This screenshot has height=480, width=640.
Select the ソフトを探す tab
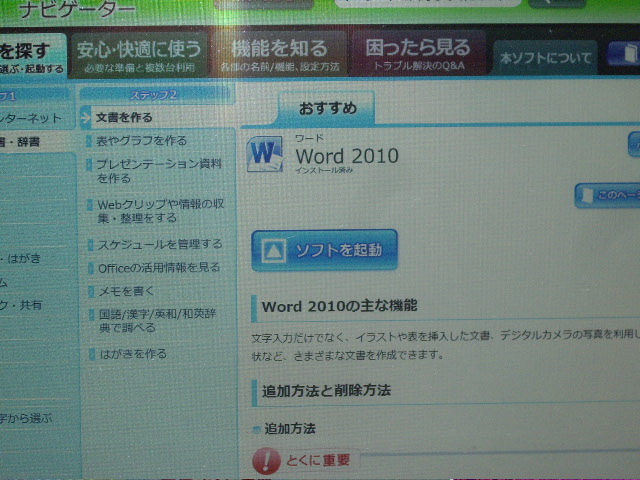coord(32,57)
